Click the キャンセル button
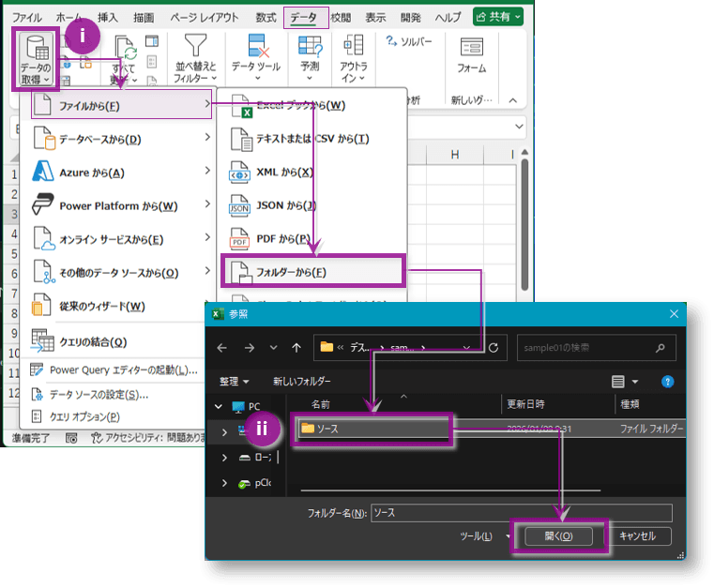Image resolution: width=714 pixels, height=588 pixels. pyautogui.click(x=643, y=536)
